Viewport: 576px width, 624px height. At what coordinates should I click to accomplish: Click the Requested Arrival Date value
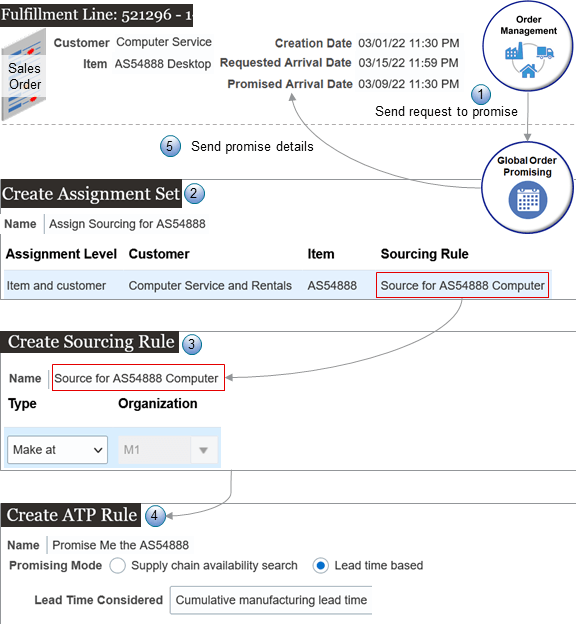408,63
